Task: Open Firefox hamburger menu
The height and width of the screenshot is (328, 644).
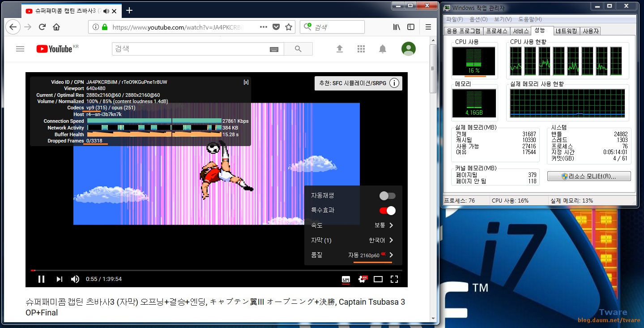Action: click(x=428, y=27)
